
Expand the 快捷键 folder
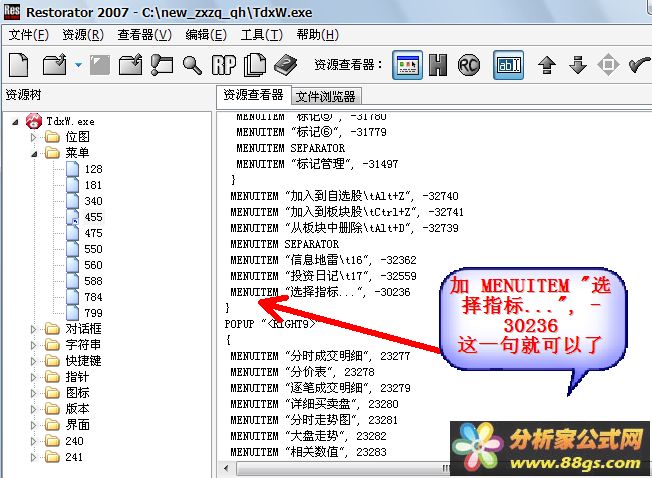click(x=33, y=361)
